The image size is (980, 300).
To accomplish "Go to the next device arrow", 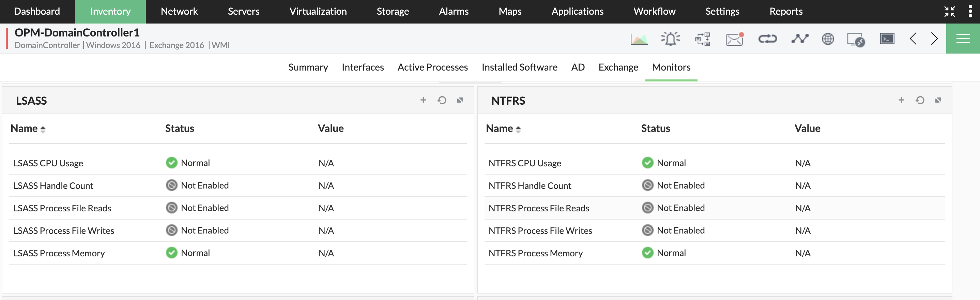I will click(934, 39).
